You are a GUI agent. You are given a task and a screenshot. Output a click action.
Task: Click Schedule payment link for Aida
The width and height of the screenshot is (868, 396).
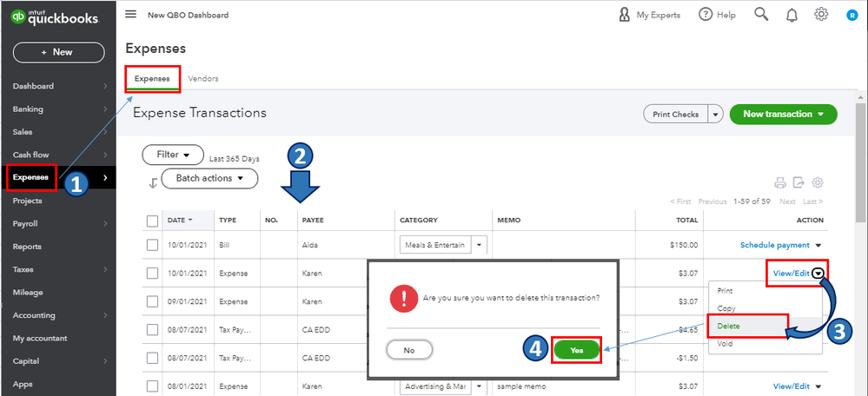[774, 245]
